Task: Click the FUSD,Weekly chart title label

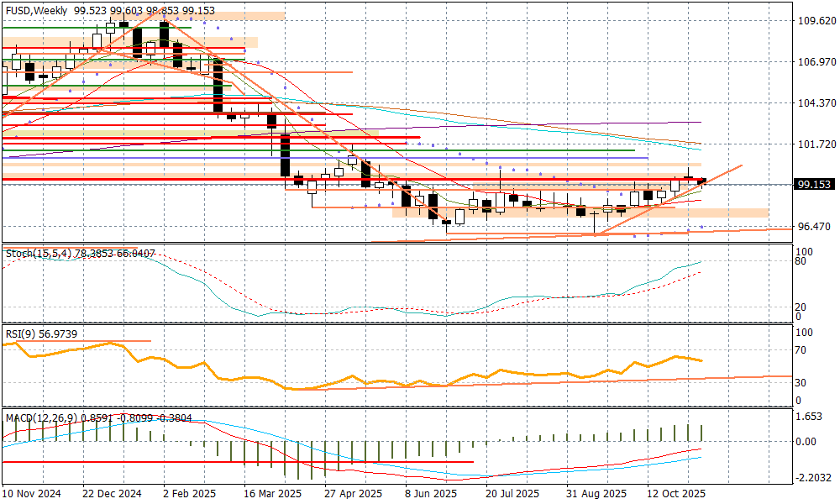Action: point(35,9)
